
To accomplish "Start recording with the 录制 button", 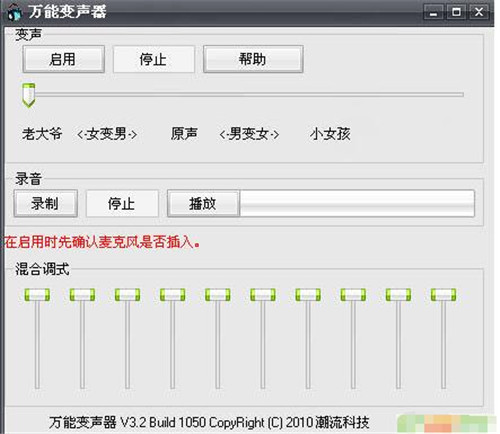I will tap(46, 204).
